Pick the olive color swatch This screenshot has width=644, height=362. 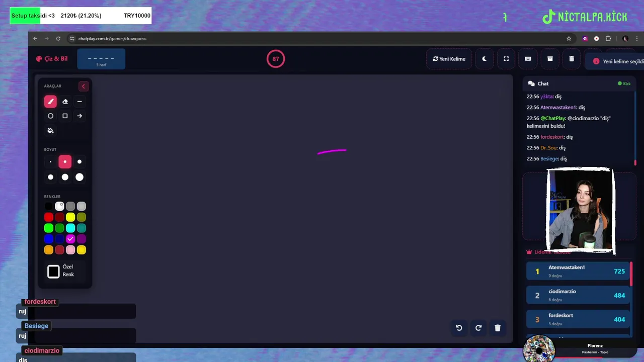coord(82,217)
